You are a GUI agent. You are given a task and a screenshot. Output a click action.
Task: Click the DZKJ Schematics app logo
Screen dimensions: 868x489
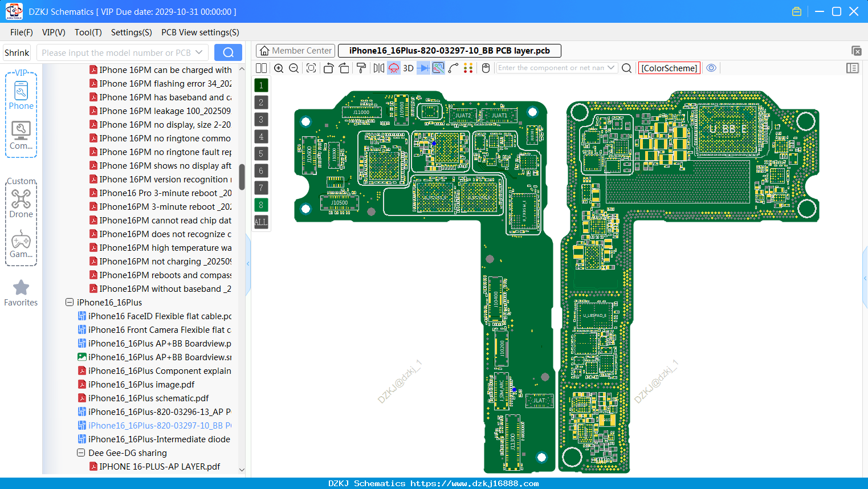click(x=14, y=11)
